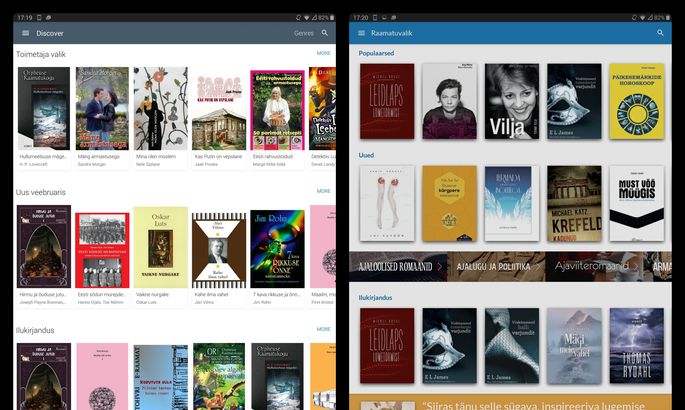Open Genres in the Discover header
The height and width of the screenshot is (410, 685).
[x=304, y=33]
